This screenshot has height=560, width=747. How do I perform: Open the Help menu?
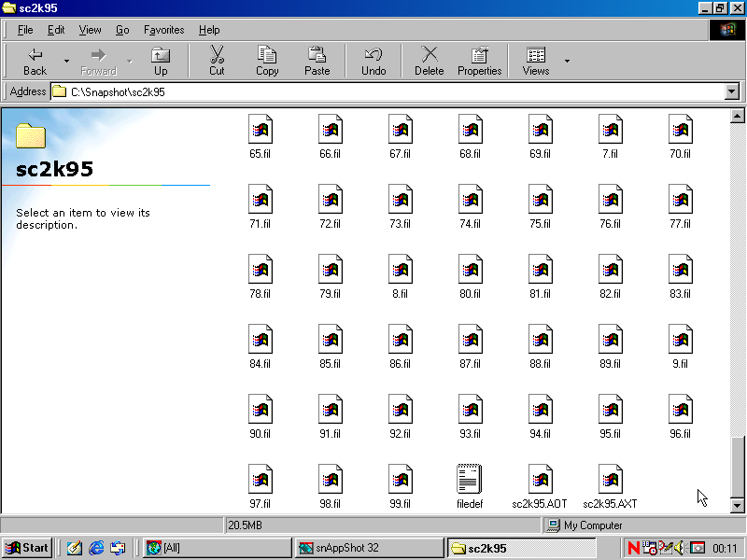(x=209, y=30)
